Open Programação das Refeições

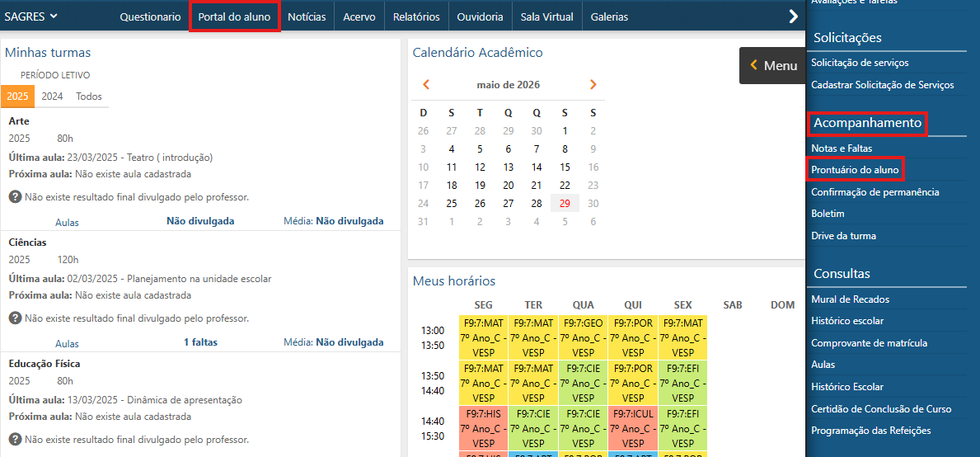tap(870, 431)
